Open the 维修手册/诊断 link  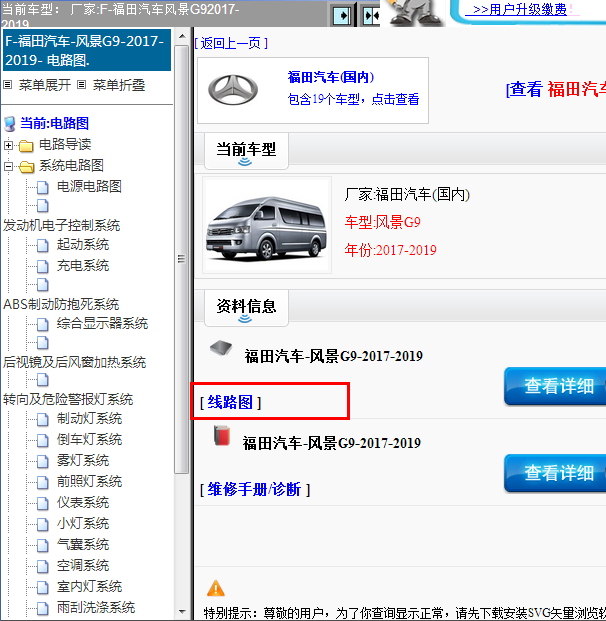click(255, 490)
